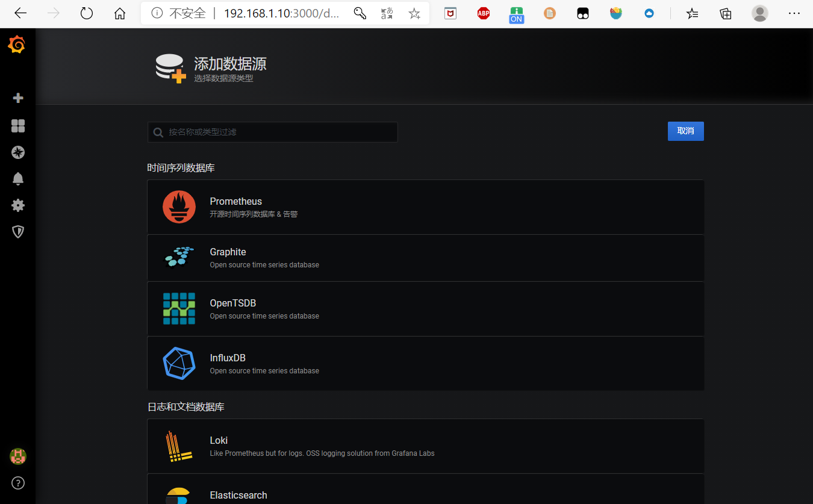
Task: Open the green ON extension icon
Action: click(516, 14)
